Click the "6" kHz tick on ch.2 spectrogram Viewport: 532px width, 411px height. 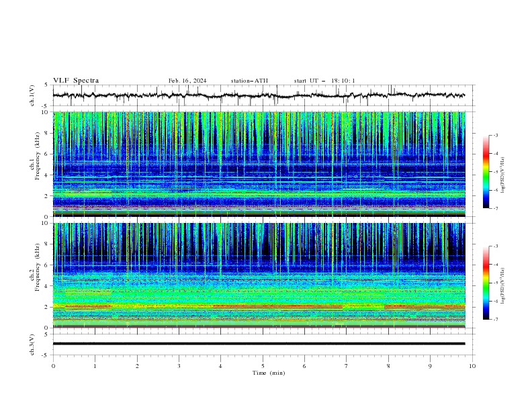48,265
